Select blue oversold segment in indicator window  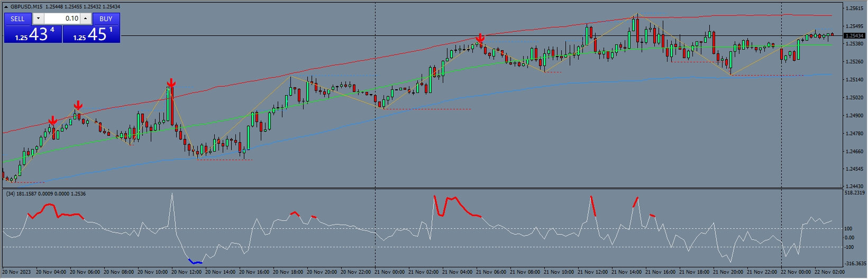click(195, 262)
